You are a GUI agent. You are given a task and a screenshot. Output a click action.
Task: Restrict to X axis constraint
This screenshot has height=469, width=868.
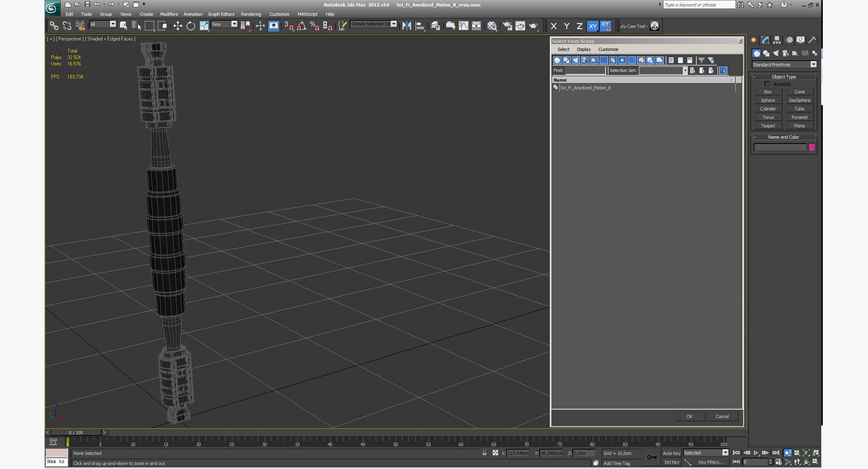click(x=554, y=26)
